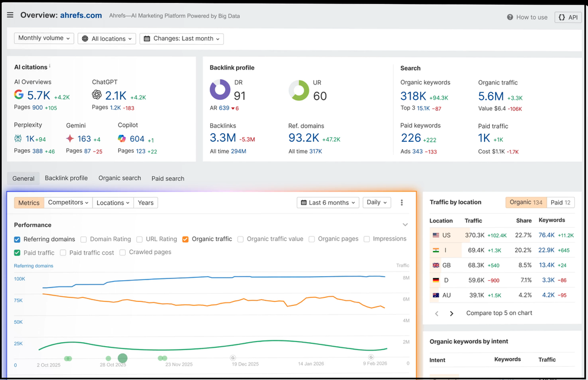588x380 pixels.
Task: Open the Locations dropdown in chart
Action: tap(113, 203)
